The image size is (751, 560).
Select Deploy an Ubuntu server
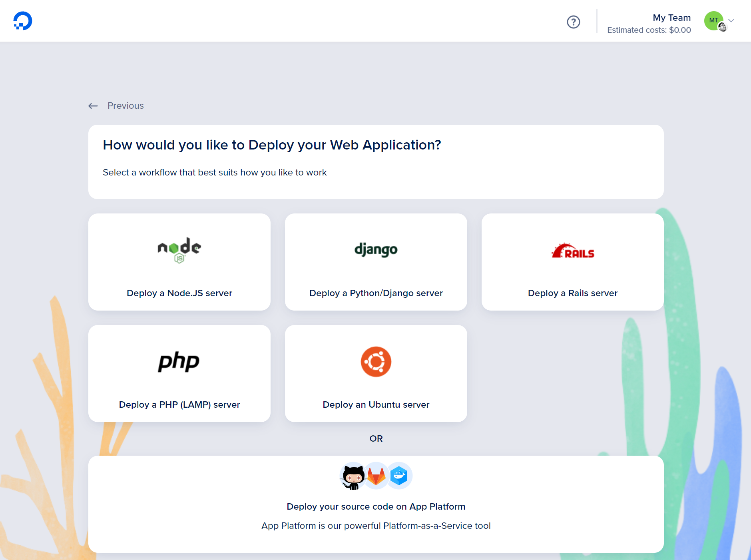376,405
